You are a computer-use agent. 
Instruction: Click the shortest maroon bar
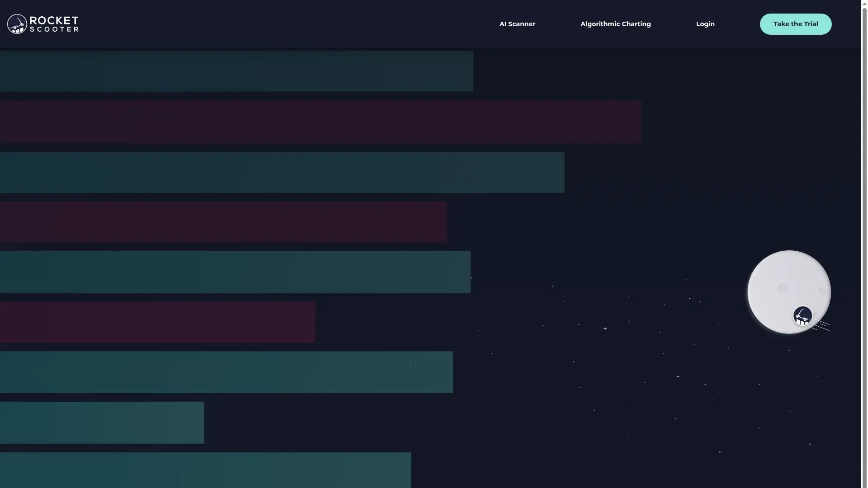pyautogui.click(x=157, y=322)
